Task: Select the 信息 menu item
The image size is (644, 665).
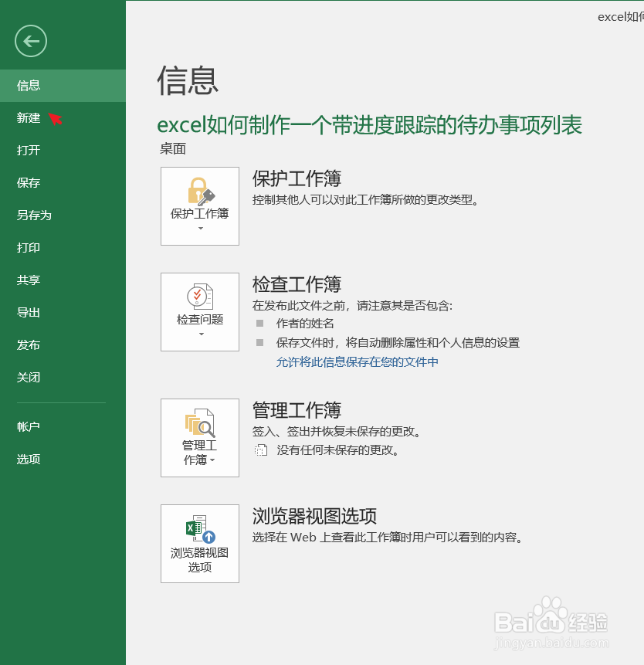Action: [x=63, y=86]
